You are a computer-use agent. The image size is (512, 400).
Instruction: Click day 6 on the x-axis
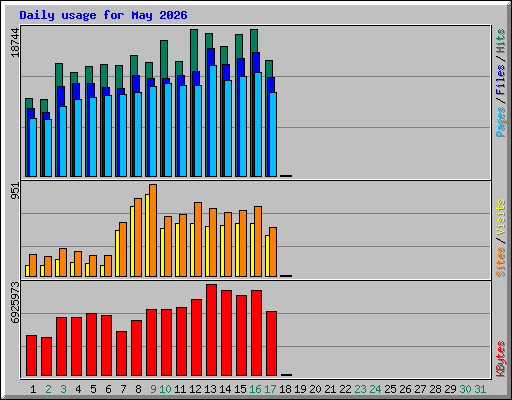[x=108, y=389]
